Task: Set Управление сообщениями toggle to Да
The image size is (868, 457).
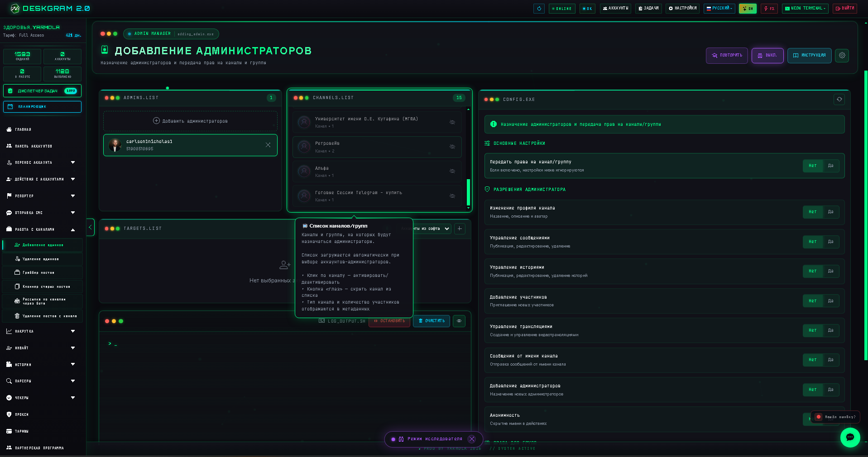Action: click(831, 242)
